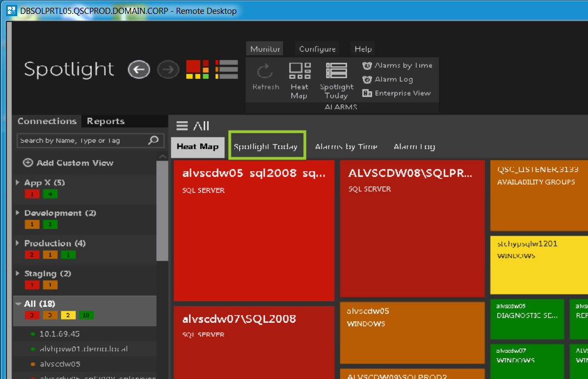Open stchypsqlw1201 Windows tile
The image size is (588, 379).
[539, 265]
